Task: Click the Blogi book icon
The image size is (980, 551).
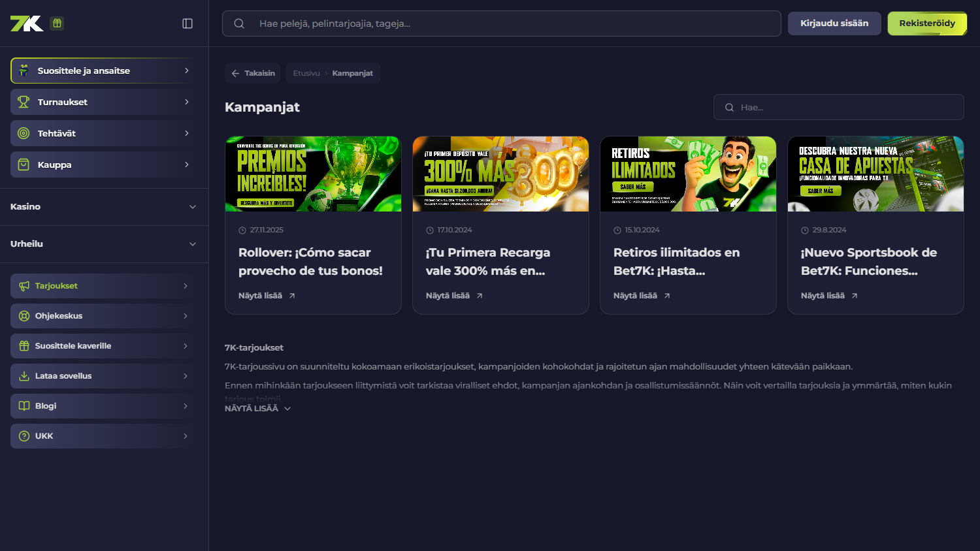Action: click(24, 406)
